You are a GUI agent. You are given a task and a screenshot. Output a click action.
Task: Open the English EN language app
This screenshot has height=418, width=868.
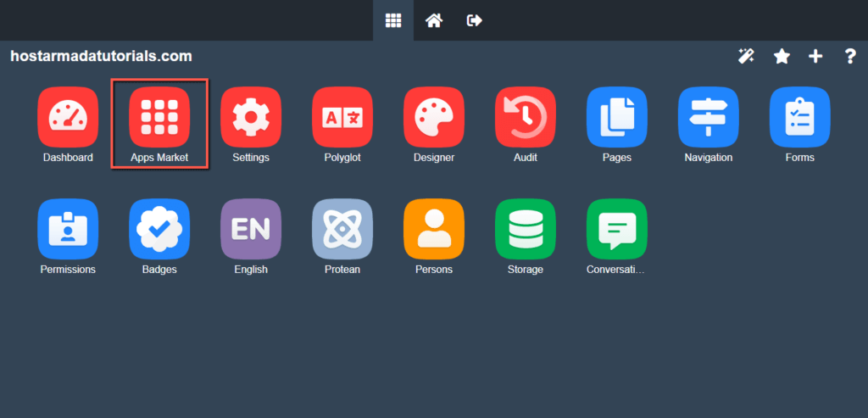point(251,229)
